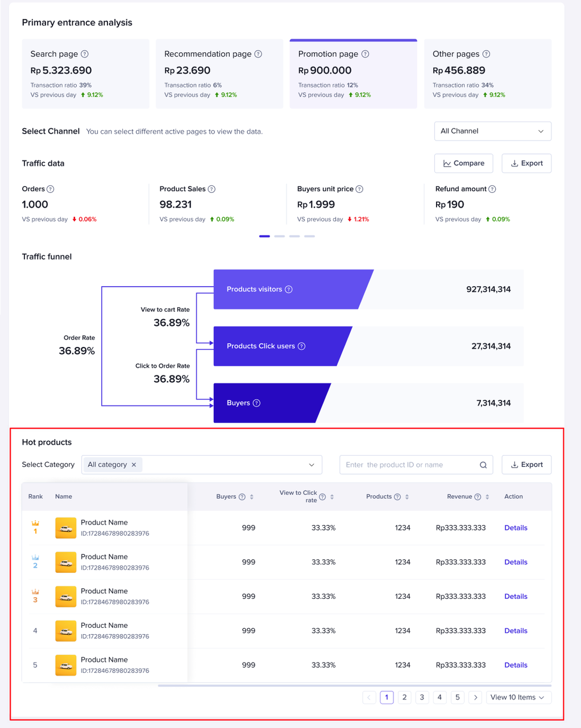
Task: Click the help icon on Products visitors bar
Action: click(x=289, y=289)
